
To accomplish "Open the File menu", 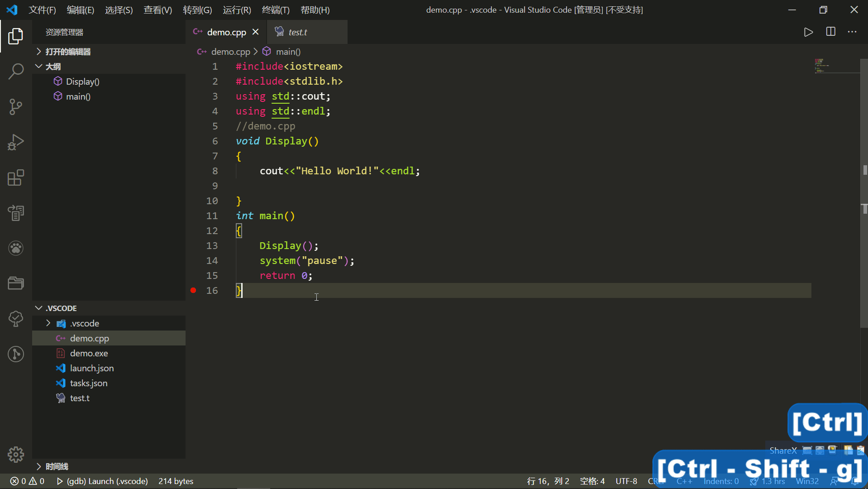I will click(x=43, y=10).
